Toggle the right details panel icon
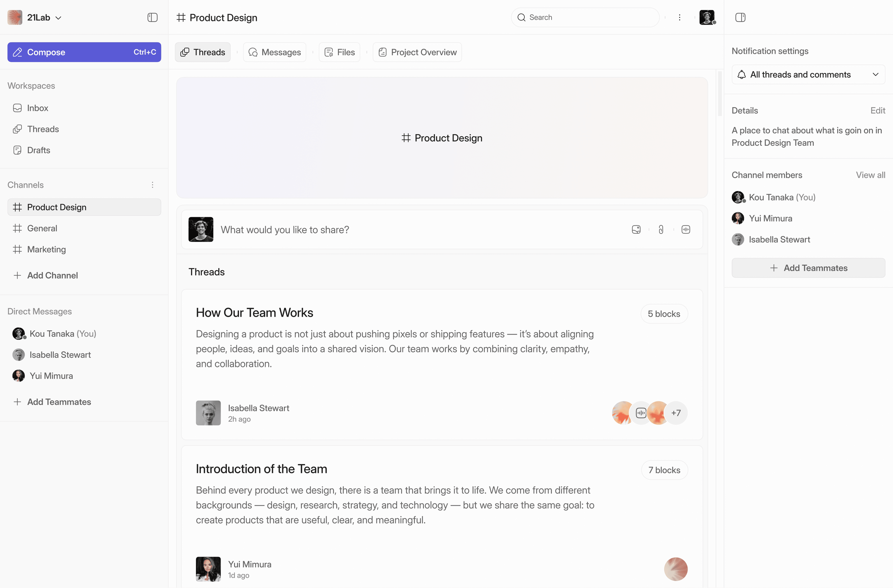This screenshot has width=893, height=588. pos(740,18)
